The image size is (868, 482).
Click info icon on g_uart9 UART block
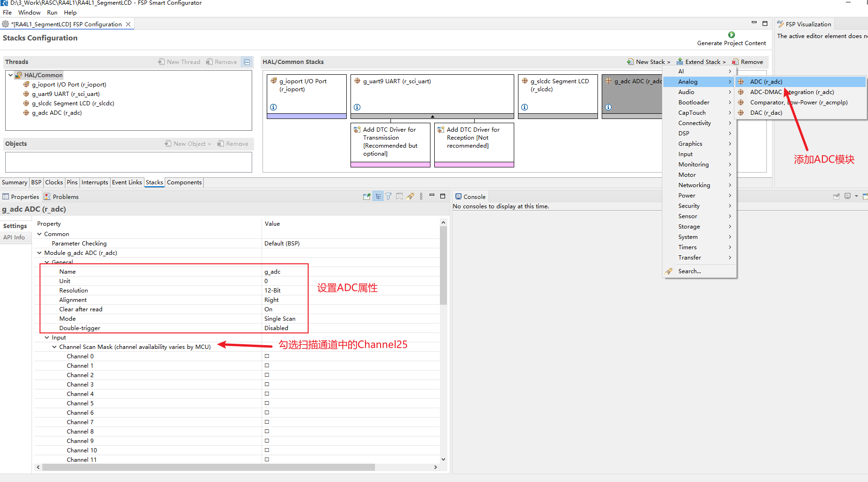click(357, 107)
